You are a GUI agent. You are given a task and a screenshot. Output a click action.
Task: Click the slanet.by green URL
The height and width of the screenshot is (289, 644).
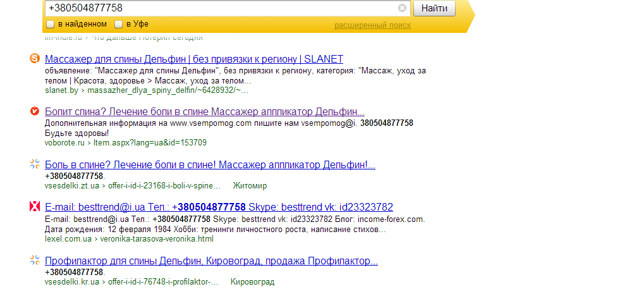[147, 90]
